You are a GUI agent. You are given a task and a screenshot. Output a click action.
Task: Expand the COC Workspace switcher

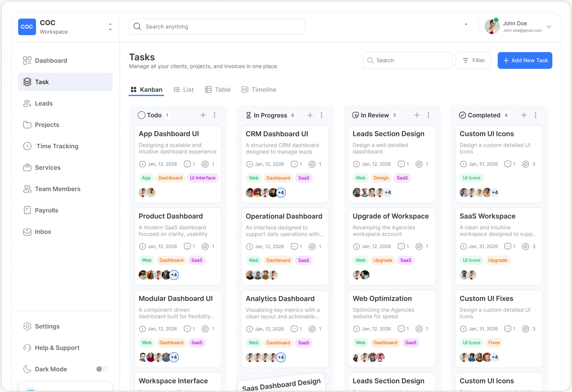point(110,27)
